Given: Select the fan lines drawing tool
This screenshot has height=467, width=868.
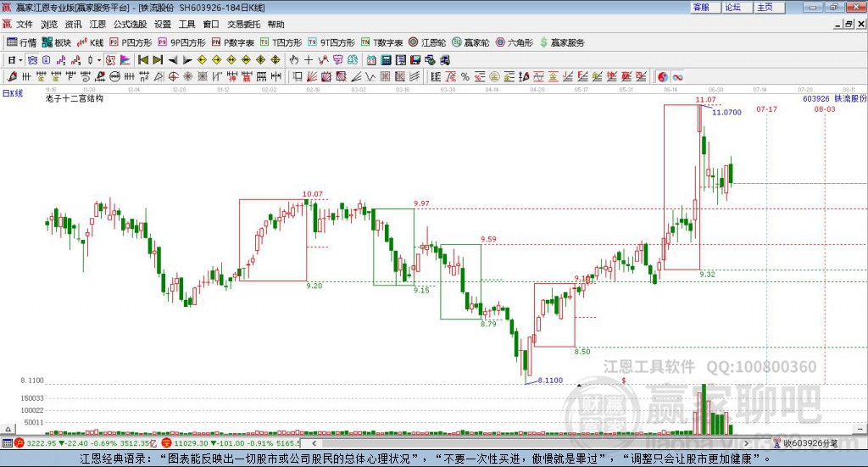Looking at the screenshot, I should pyautogui.click(x=312, y=76).
